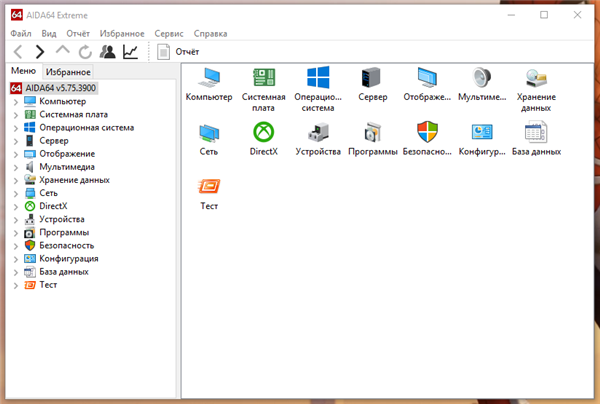The height and width of the screenshot is (404, 600).
Task: Switch to the Меню tab
Action: (x=23, y=71)
